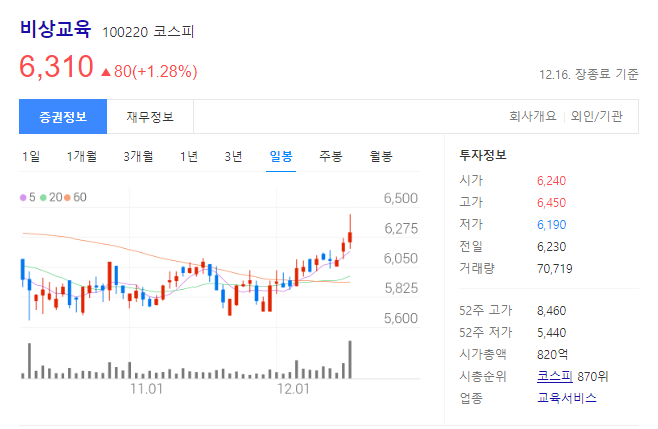Click the 5,600 price axis label
The width and height of the screenshot is (658, 429).
coord(401,318)
